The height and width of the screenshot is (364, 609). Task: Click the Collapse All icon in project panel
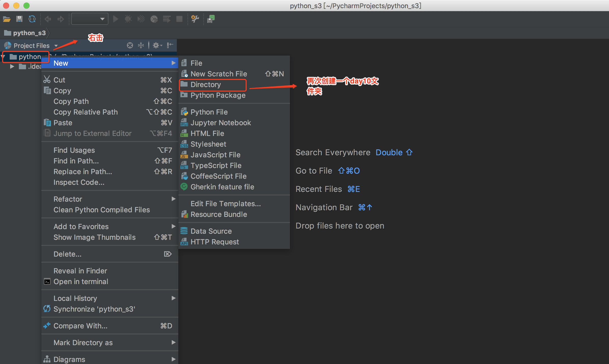tap(141, 46)
